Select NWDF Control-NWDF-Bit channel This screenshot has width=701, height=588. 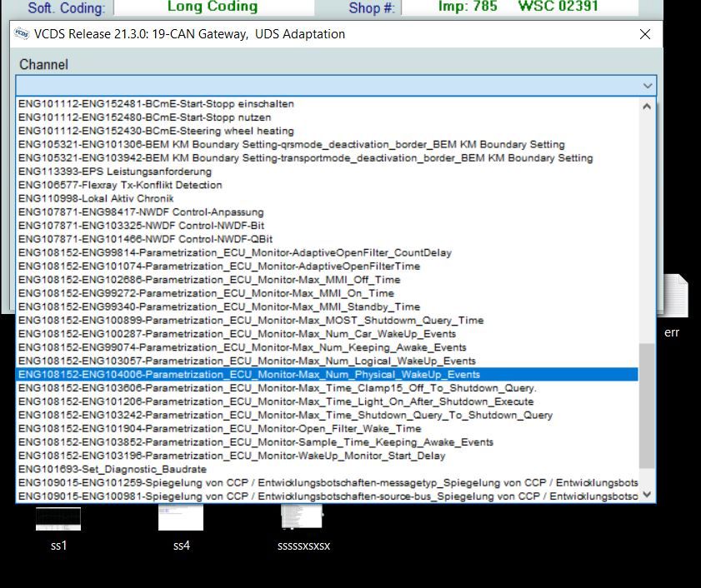coord(327,226)
